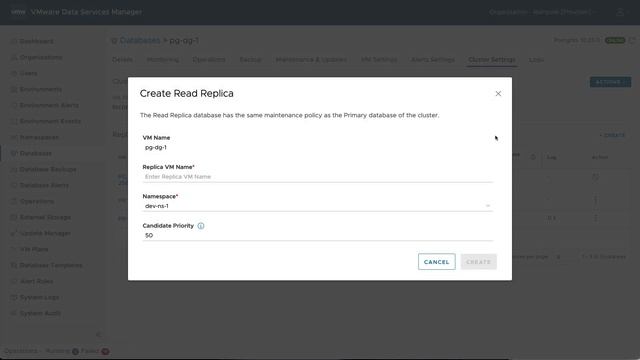This screenshot has width=640, height=360.
Task: Open Update Manager in the sidebar
Action: [45, 233]
